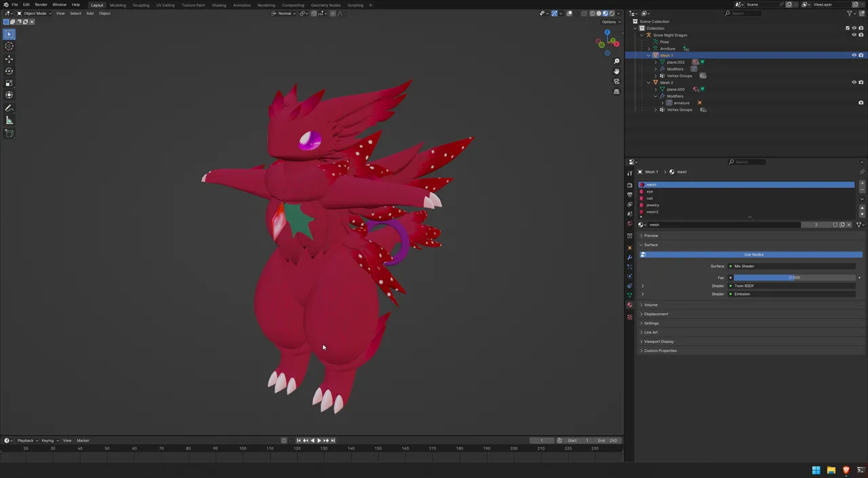
Task: Expand the Custom Properties panel
Action: coord(660,351)
